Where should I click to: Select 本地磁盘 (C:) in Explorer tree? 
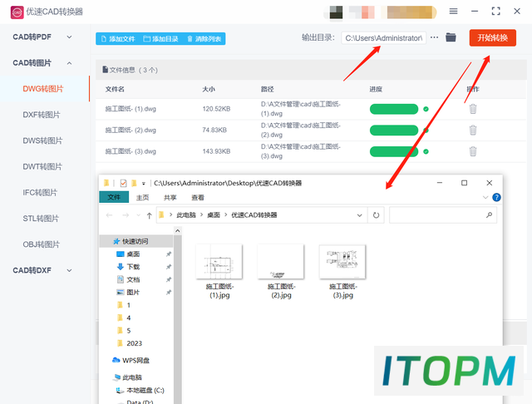[x=145, y=391]
